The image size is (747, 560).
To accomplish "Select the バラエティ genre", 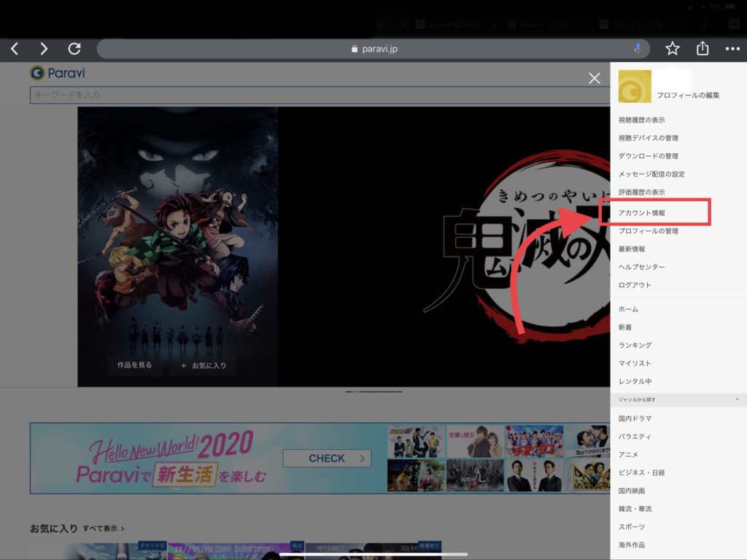I will 635,437.
